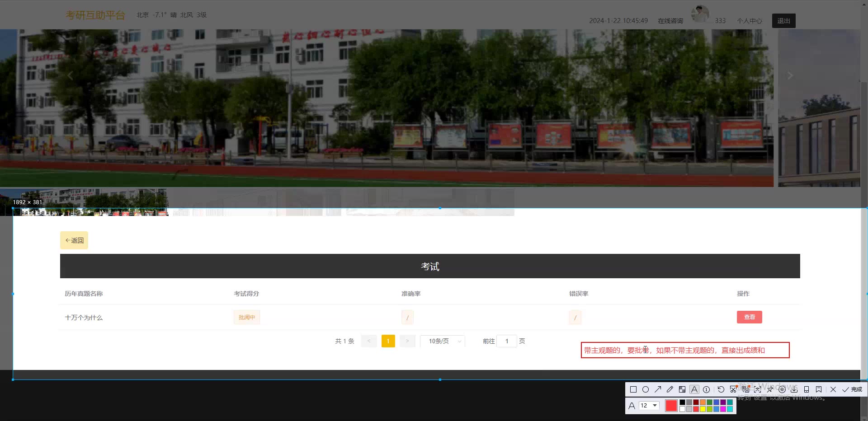This screenshot has width=868, height=421.
Task: Undo the last annotation
Action: pyautogui.click(x=721, y=389)
